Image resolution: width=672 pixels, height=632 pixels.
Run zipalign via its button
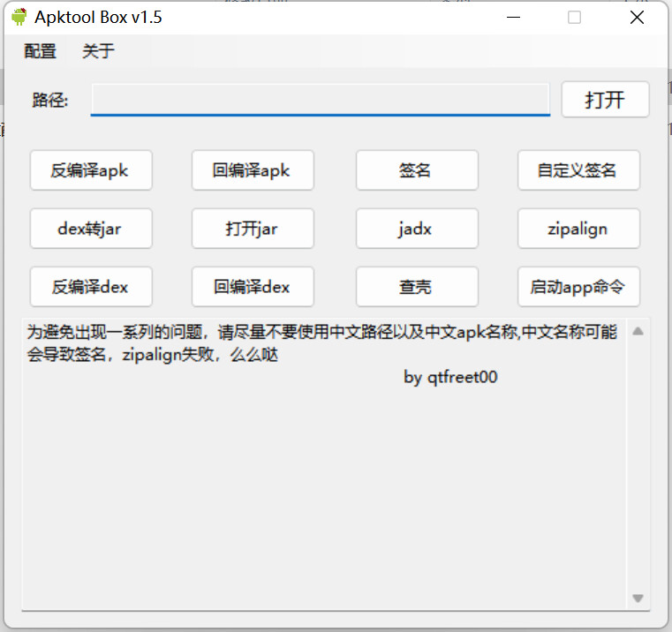coord(578,229)
